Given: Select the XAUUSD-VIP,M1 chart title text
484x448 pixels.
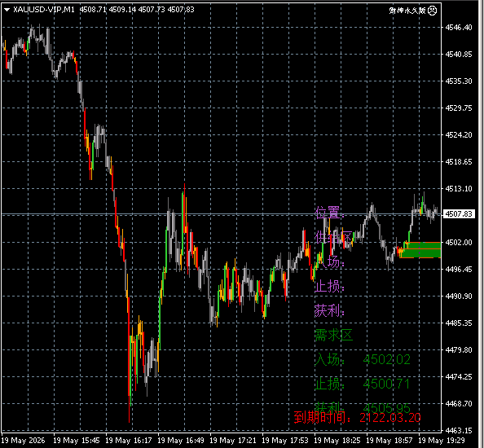Looking at the screenshot, I should tap(44, 10).
